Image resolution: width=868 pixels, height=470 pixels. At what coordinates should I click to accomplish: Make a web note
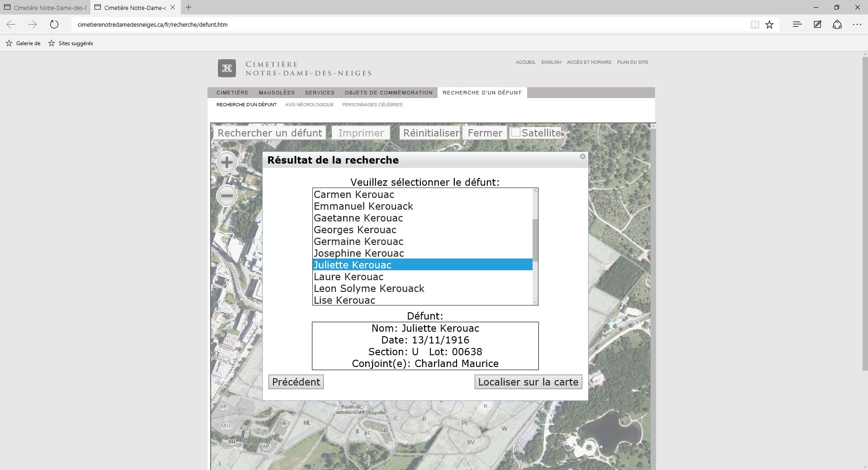coord(817,24)
